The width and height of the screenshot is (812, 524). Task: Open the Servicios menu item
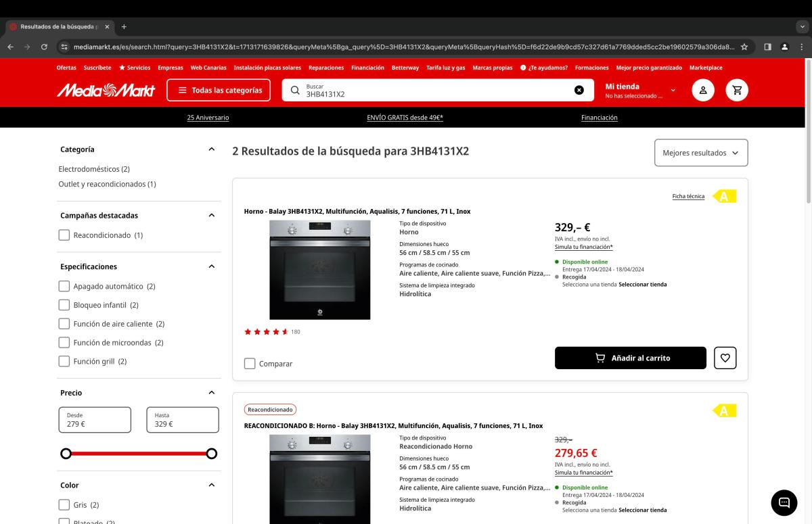pos(135,68)
